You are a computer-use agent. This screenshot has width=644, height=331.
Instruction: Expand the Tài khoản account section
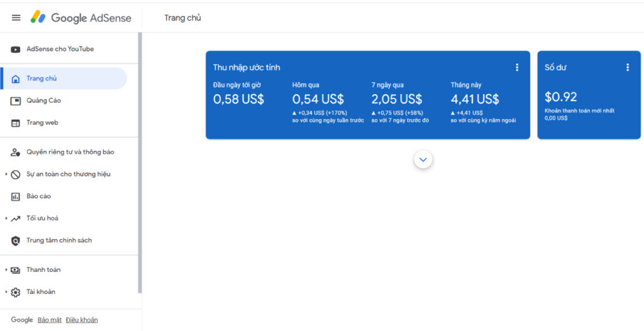tap(6, 292)
